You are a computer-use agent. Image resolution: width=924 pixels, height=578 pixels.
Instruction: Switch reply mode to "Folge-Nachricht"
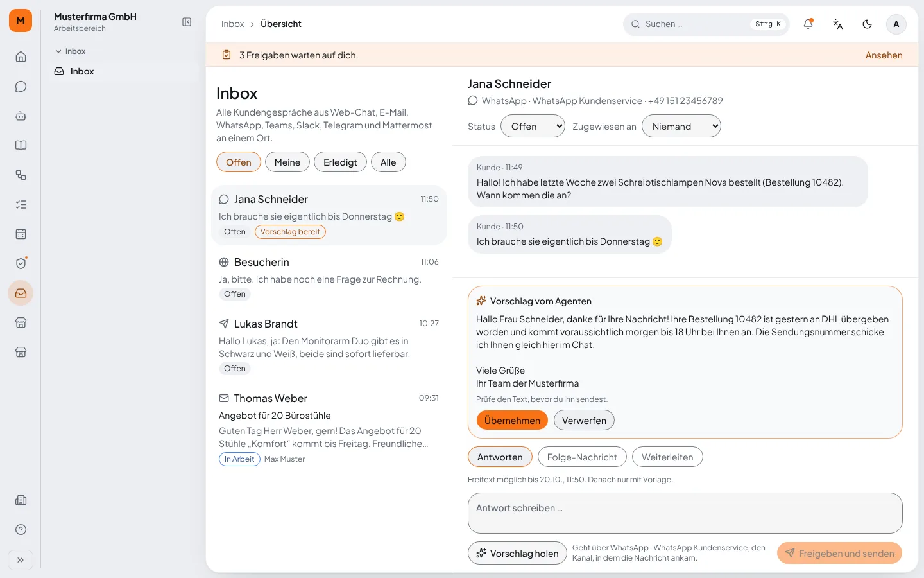(582, 457)
